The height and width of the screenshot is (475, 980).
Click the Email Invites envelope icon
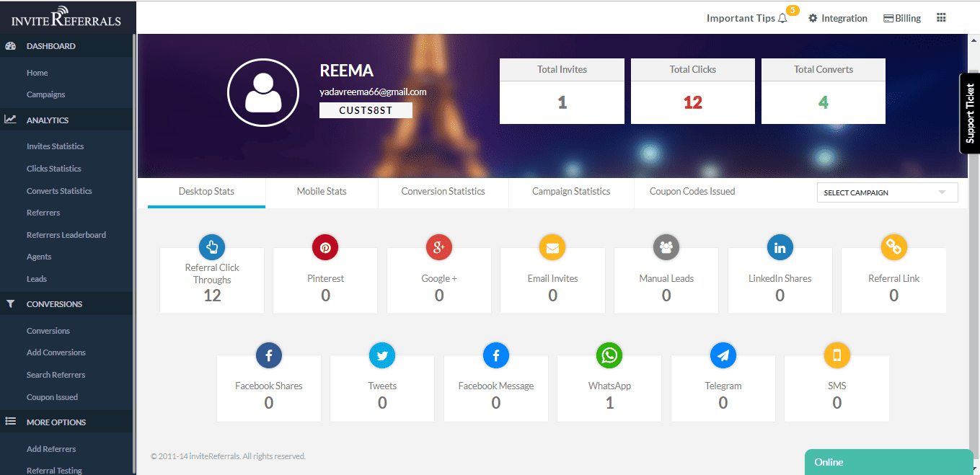pyautogui.click(x=552, y=248)
